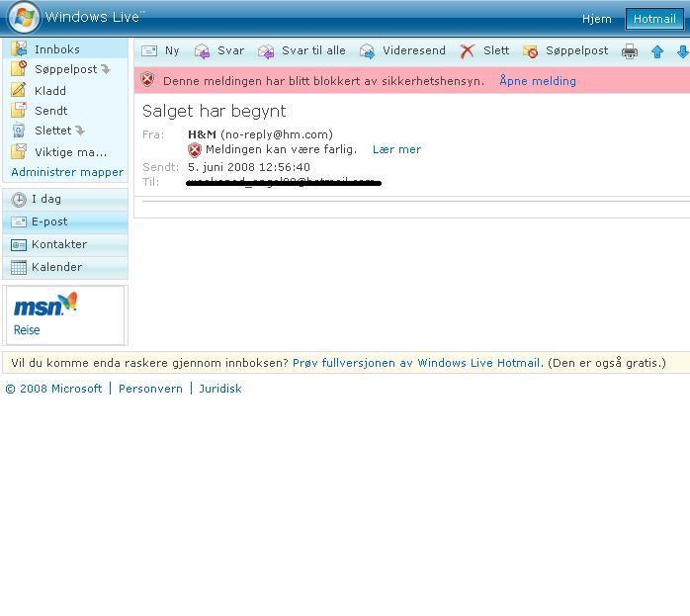Image resolution: width=690 pixels, height=616 pixels.
Task: Select E-post section
Action: pyautogui.click(x=65, y=221)
